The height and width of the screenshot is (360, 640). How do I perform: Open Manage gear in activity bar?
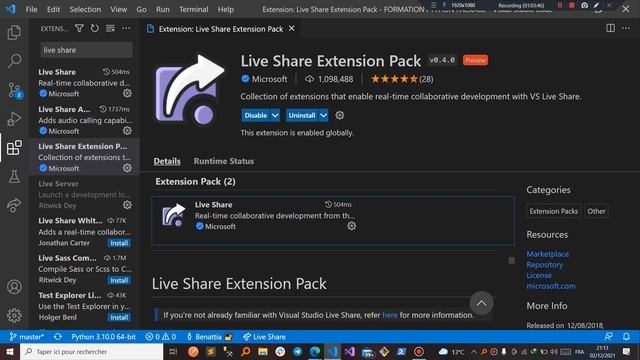(x=14, y=315)
